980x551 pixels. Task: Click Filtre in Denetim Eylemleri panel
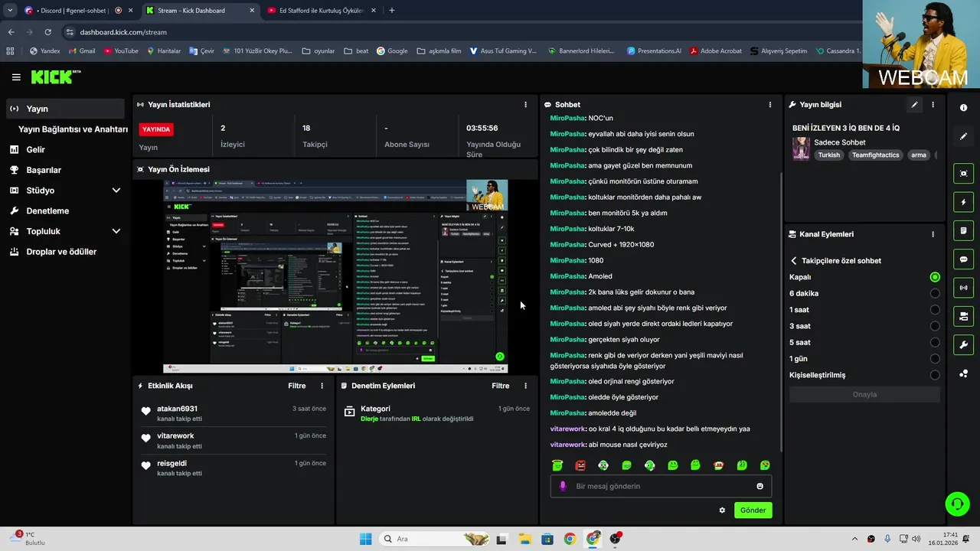[501, 386]
